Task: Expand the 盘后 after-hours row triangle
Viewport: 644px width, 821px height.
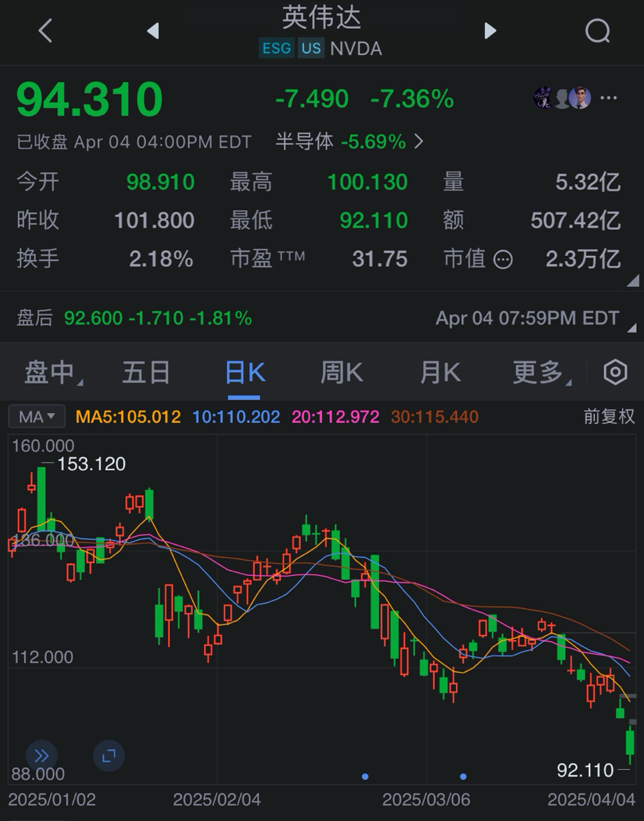Action: 632,327
